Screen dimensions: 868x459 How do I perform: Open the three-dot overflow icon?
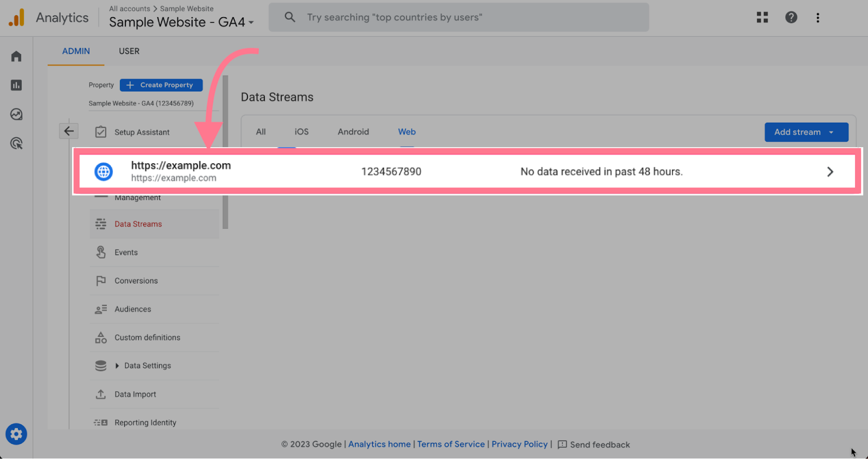[x=818, y=17]
